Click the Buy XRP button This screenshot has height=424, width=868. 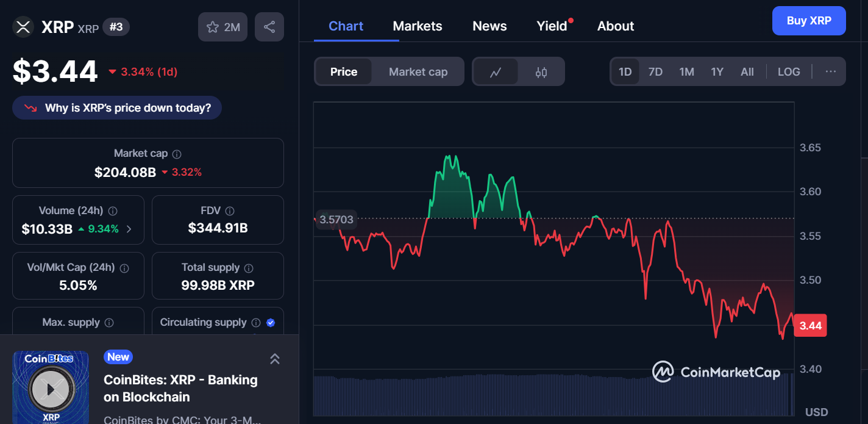click(809, 21)
